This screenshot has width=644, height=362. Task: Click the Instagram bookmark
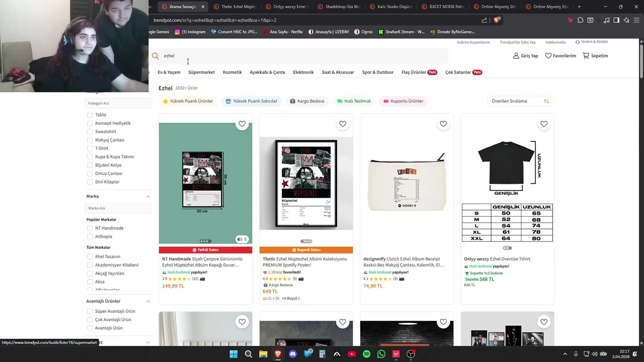click(x=190, y=32)
